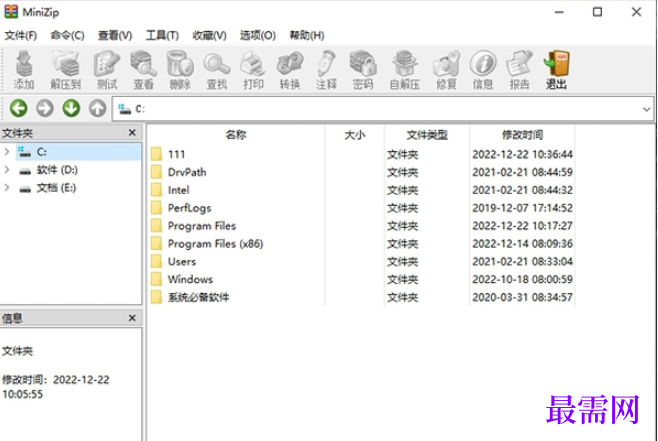Click the 修复 (Repair) toolbar icon
Image resolution: width=658 pixels, height=441 pixels.
(446, 70)
